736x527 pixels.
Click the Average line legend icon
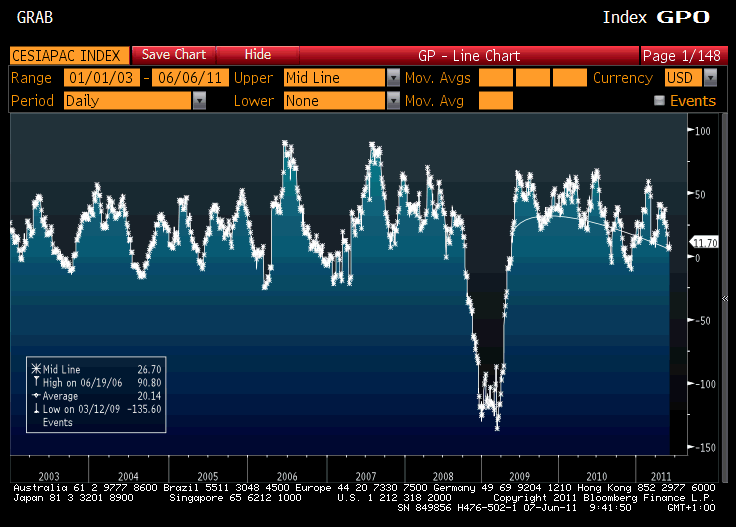(x=36, y=395)
